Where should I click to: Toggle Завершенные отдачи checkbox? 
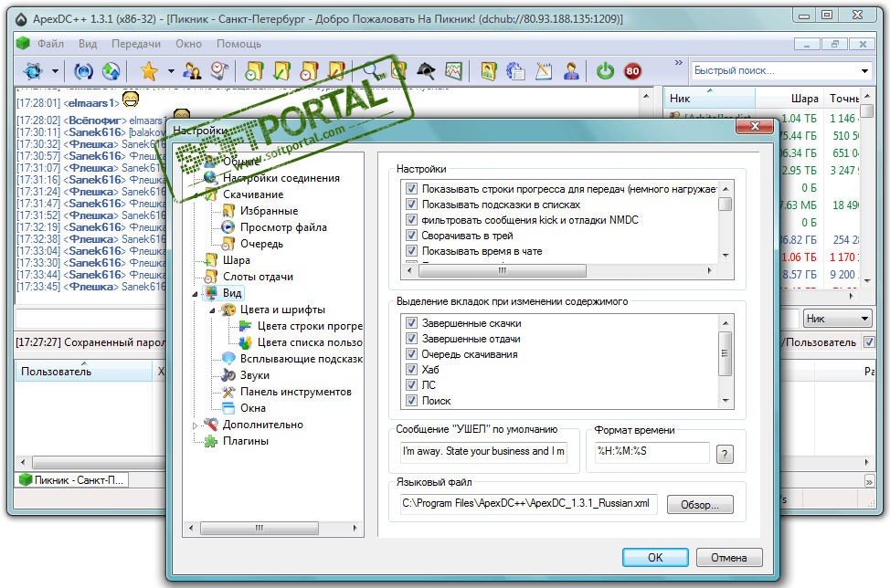tap(411, 339)
